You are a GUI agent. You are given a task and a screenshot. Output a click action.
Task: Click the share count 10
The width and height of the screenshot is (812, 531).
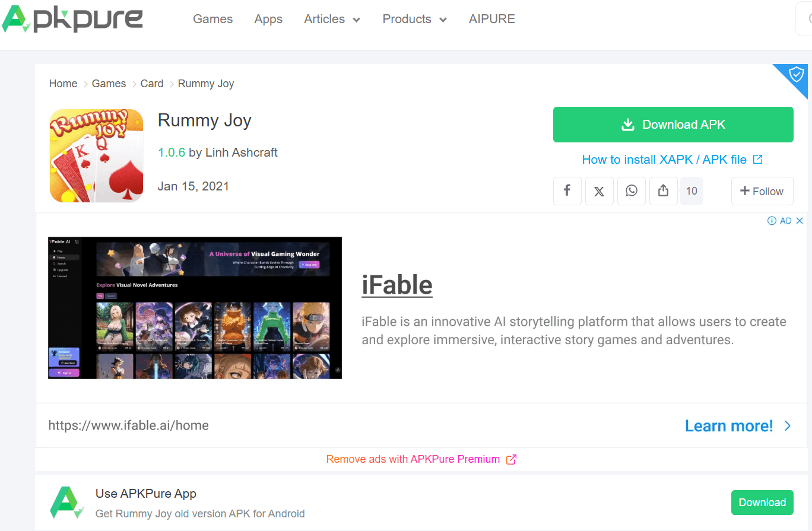692,191
